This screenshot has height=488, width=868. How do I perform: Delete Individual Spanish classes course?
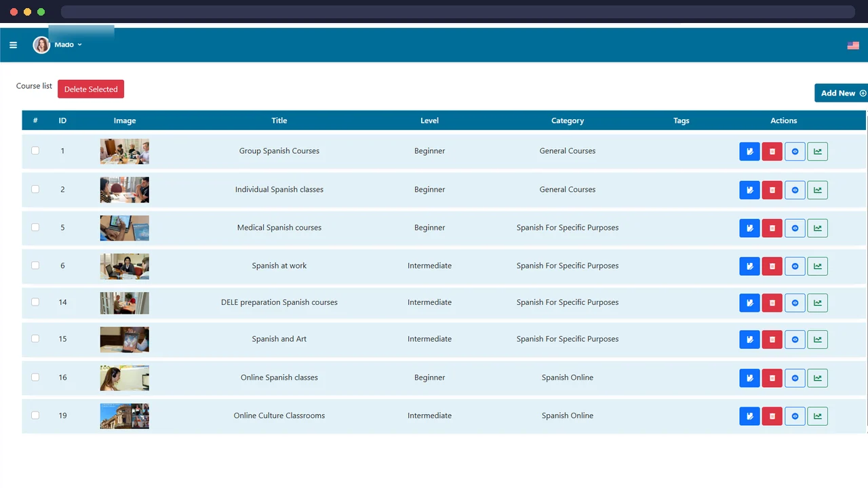tap(772, 190)
